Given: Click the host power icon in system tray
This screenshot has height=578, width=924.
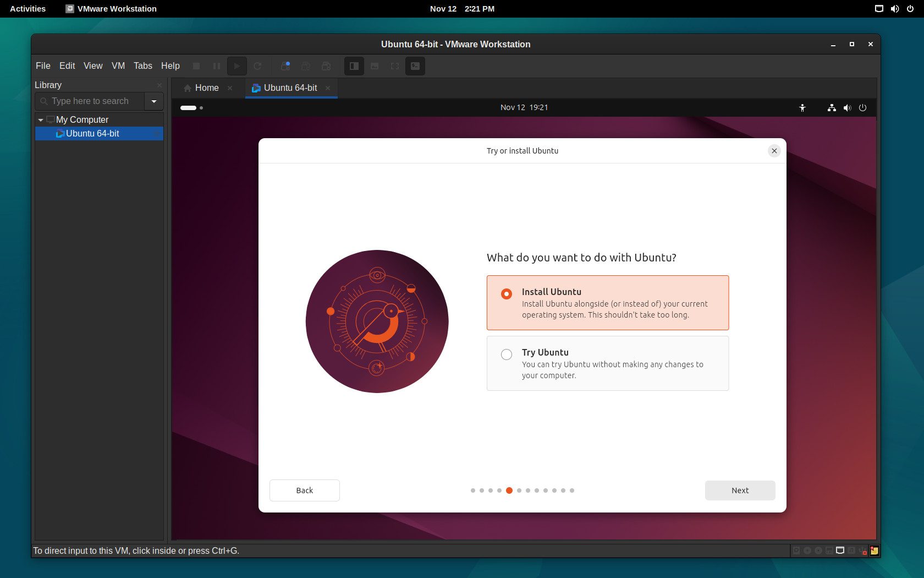Looking at the screenshot, I should tap(910, 9).
